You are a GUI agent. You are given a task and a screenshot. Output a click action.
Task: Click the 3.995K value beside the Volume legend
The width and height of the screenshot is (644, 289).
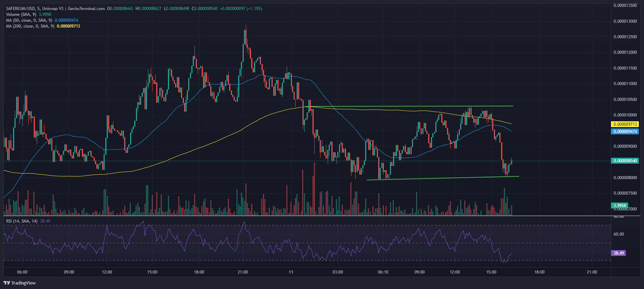click(x=45, y=14)
